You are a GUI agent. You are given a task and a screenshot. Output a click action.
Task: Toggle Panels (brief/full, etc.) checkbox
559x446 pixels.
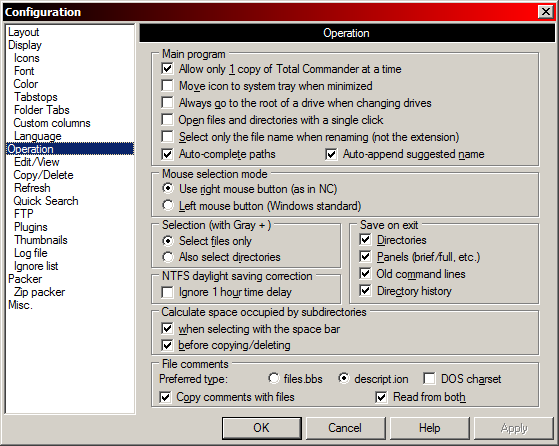[365, 256]
